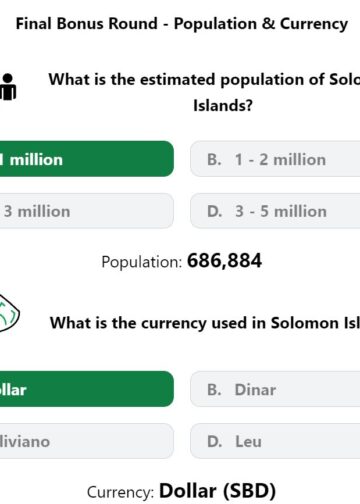The width and height of the screenshot is (360, 504).
Task: Click the Population: label
Action: point(142,262)
